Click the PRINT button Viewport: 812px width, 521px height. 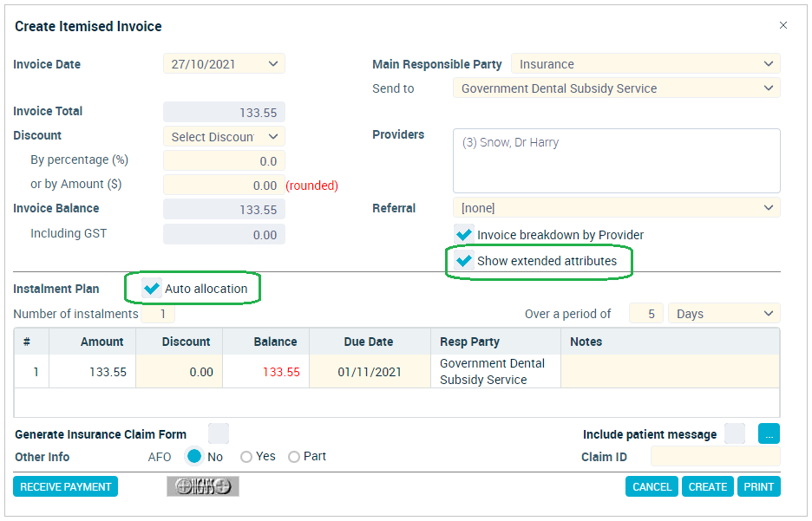click(759, 486)
